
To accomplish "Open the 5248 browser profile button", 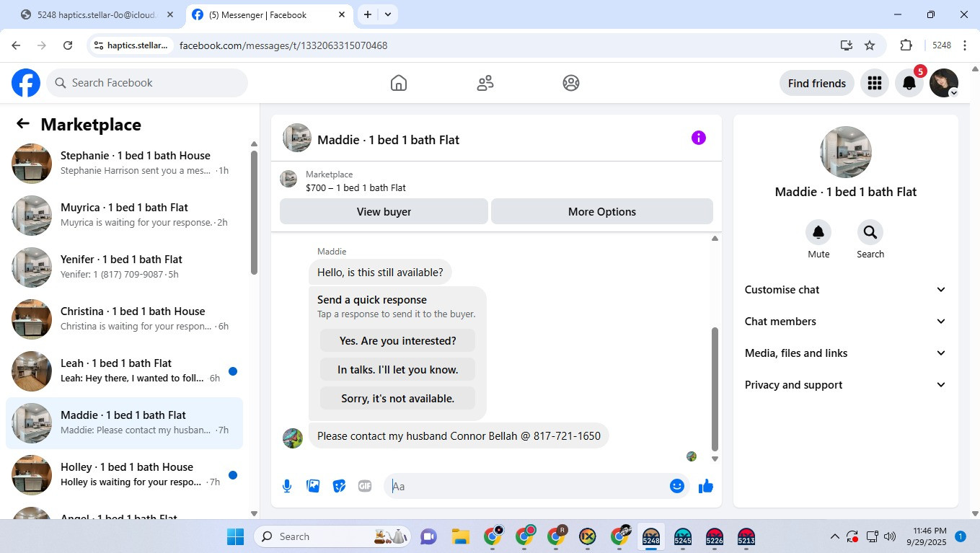I will [x=942, y=45].
